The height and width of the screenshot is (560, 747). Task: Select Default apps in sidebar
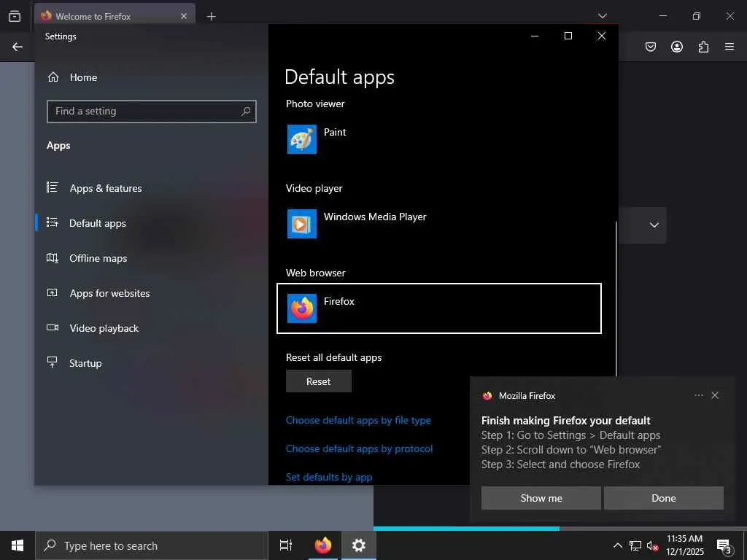[x=86, y=223]
